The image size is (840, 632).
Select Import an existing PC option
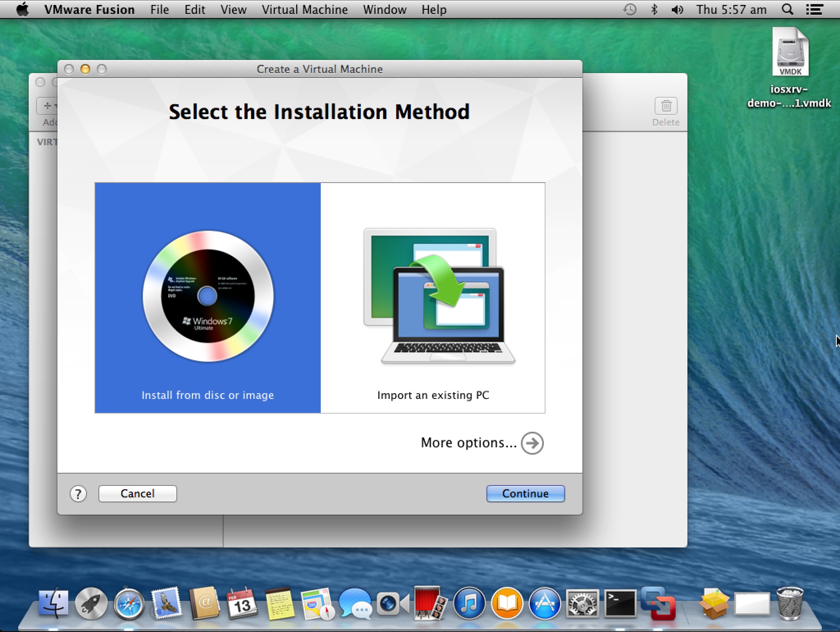coord(433,298)
